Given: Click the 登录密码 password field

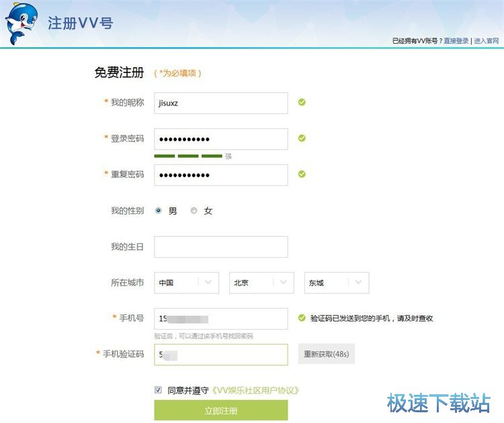Looking at the screenshot, I should 221,139.
